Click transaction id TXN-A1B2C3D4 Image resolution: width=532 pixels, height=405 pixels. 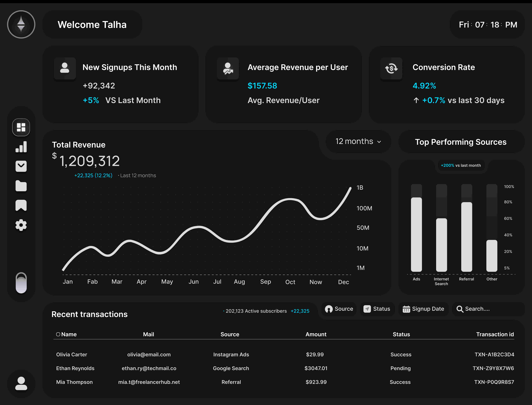pyautogui.click(x=494, y=355)
